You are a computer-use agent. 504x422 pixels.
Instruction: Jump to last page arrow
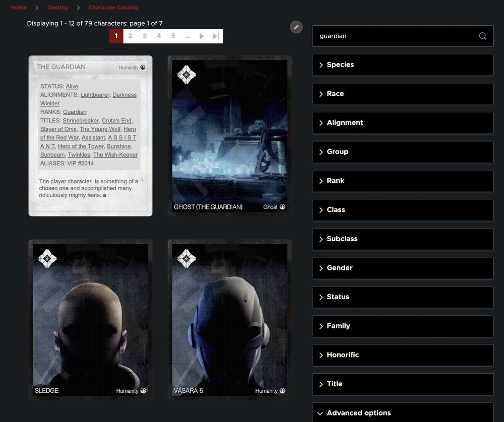click(216, 36)
